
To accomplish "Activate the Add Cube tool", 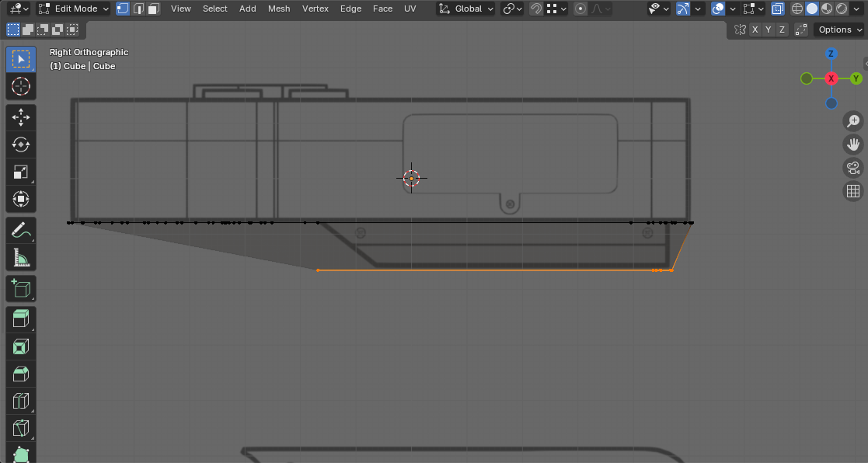I will click(x=20, y=288).
